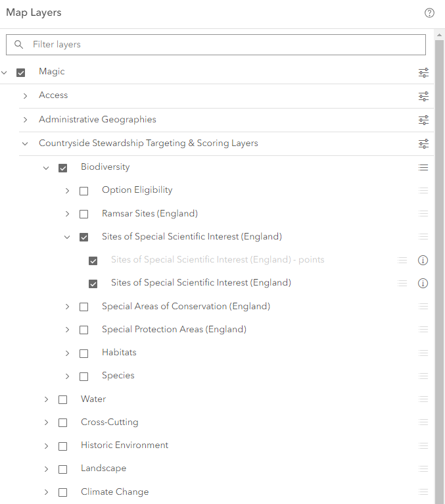Click legend icon for SSSI (England) sublayer
Image resolution: width=445 pixels, height=504 pixels.
[402, 283]
